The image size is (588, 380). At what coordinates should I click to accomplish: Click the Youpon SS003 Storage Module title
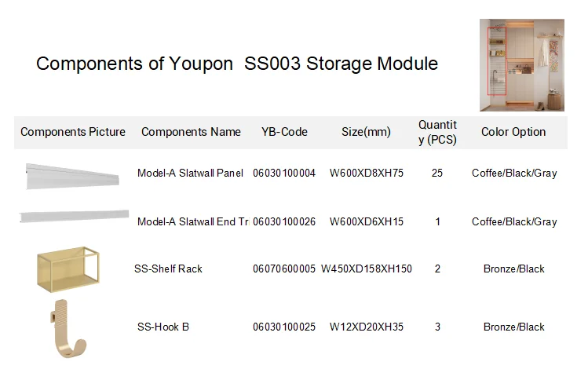tap(237, 64)
